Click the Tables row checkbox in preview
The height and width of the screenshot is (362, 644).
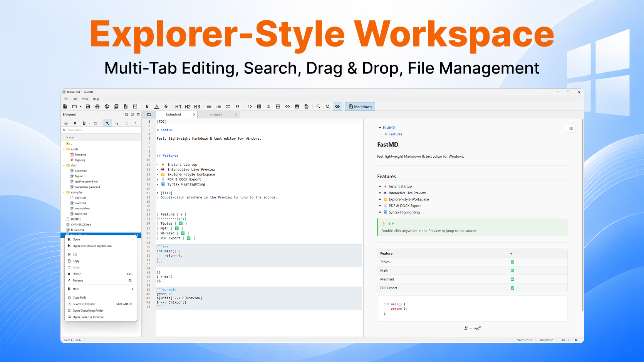coord(512,262)
